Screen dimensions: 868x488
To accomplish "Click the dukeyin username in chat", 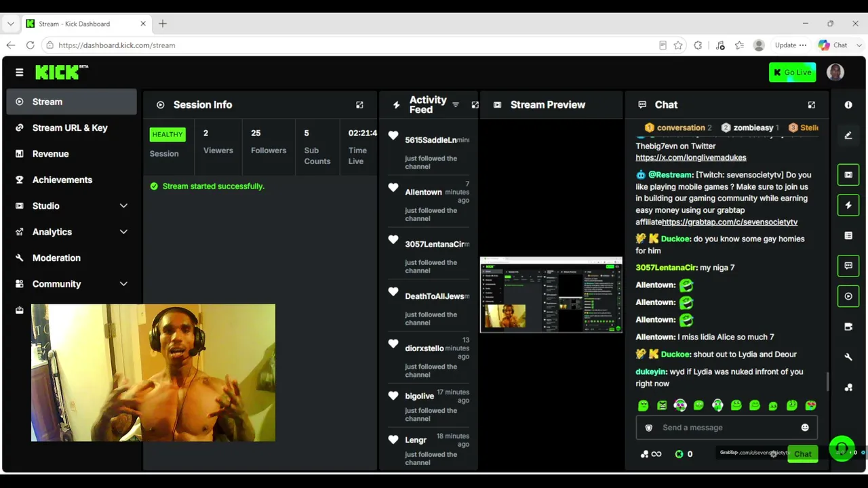I will click(651, 372).
